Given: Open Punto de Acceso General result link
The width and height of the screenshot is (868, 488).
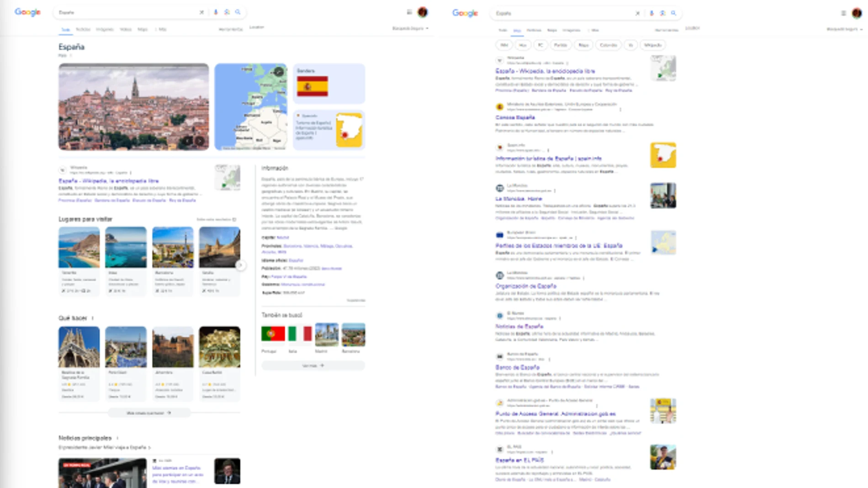Looking at the screenshot, I should 556,414.
